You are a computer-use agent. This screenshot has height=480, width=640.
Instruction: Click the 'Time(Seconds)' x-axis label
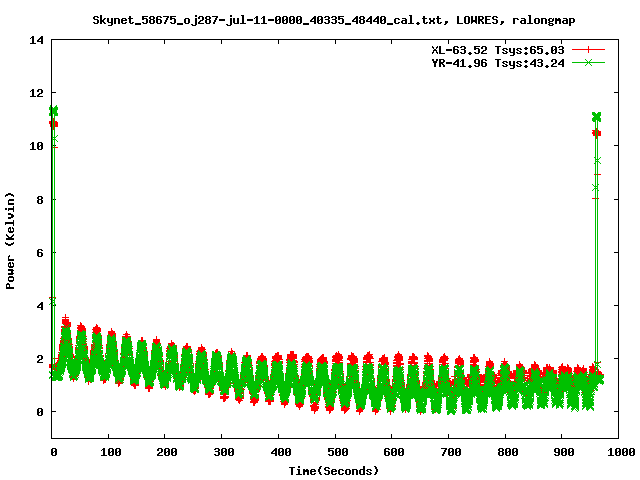334,471
